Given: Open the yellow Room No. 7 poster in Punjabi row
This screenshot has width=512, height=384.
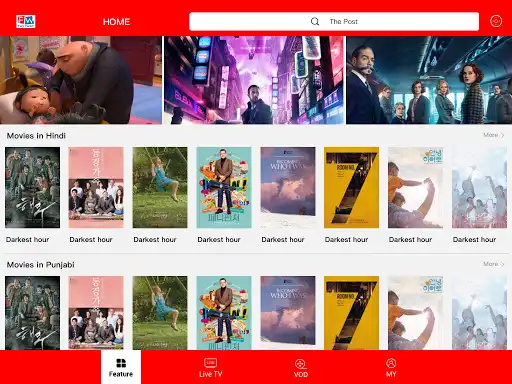Looking at the screenshot, I should [x=352, y=313].
